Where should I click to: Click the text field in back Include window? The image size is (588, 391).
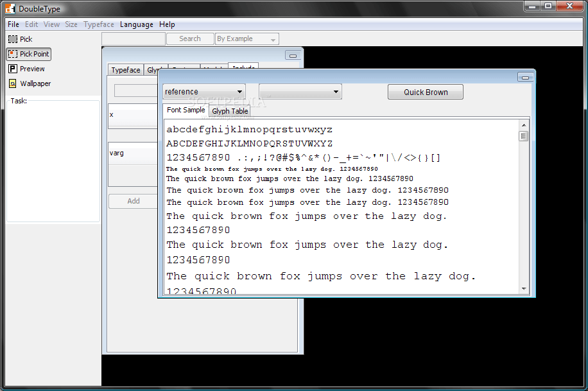(x=135, y=91)
